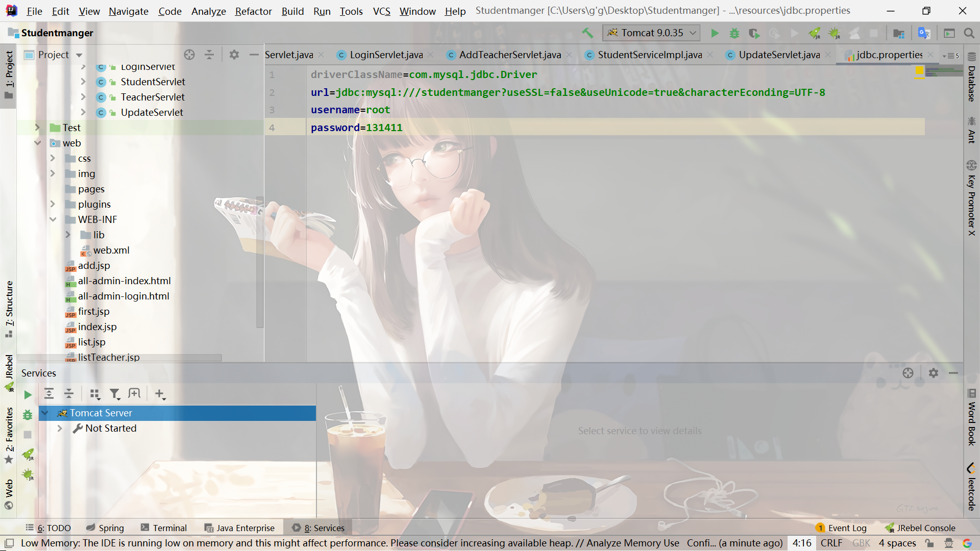This screenshot has width=980, height=551.
Task: Switch to UpdateServlet.java tab
Action: click(779, 55)
